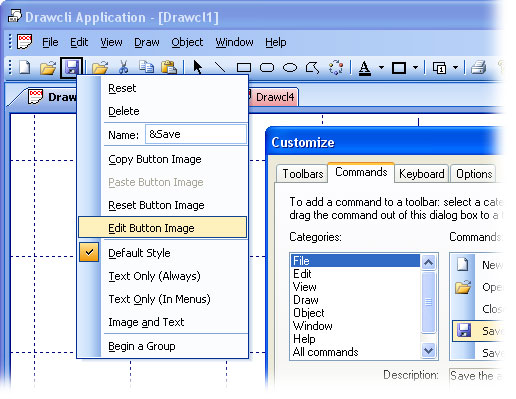The height and width of the screenshot is (399, 516).
Task: Select View in Categories list
Action: 356,287
